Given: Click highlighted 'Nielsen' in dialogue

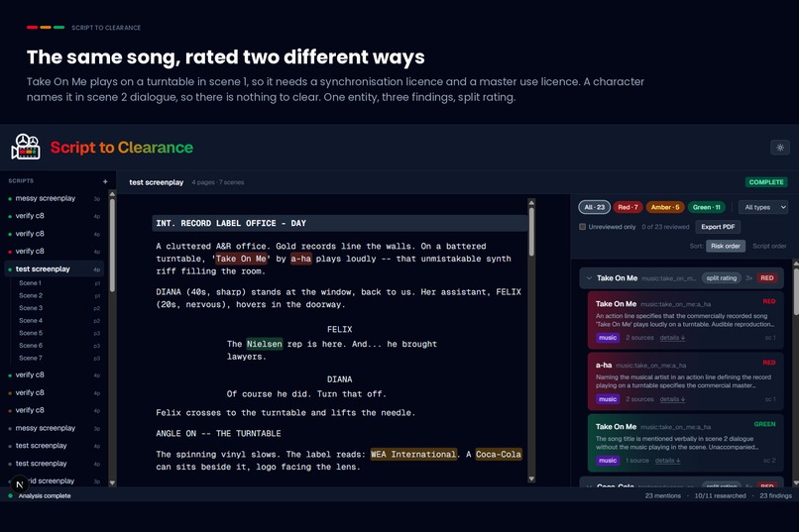Looking at the screenshot, I should [x=264, y=344].
